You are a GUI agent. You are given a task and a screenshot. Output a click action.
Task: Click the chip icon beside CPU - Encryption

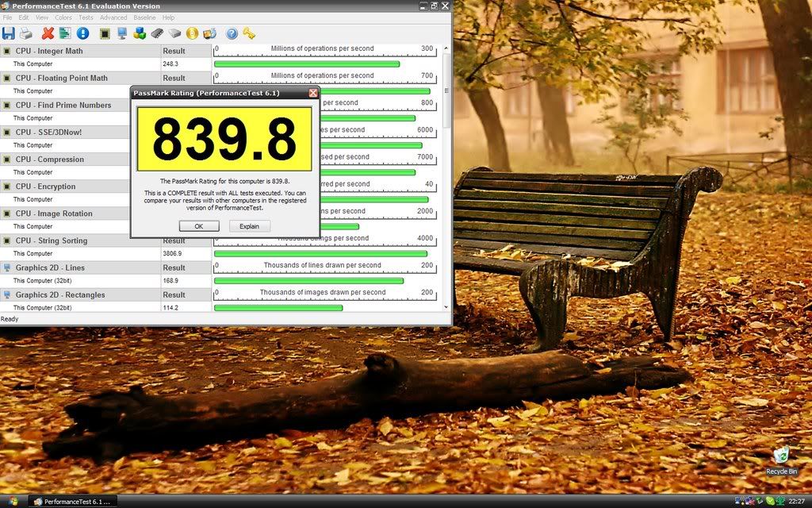6,186
